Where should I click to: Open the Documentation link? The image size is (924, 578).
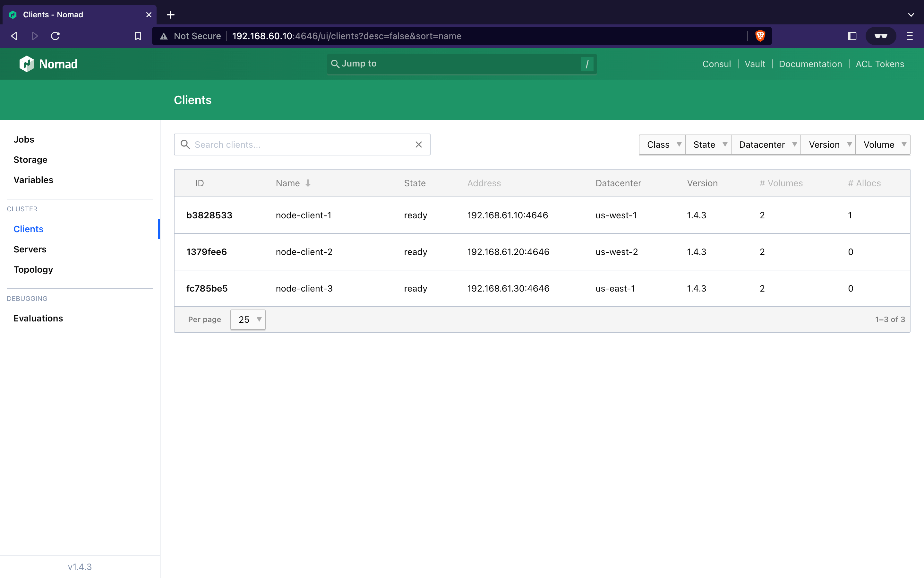click(810, 64)
